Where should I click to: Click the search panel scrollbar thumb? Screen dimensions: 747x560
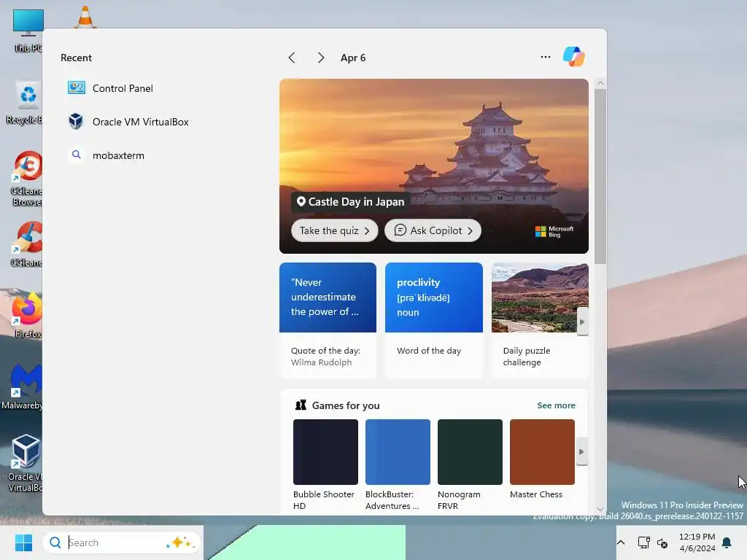click(x=600, y=176)
